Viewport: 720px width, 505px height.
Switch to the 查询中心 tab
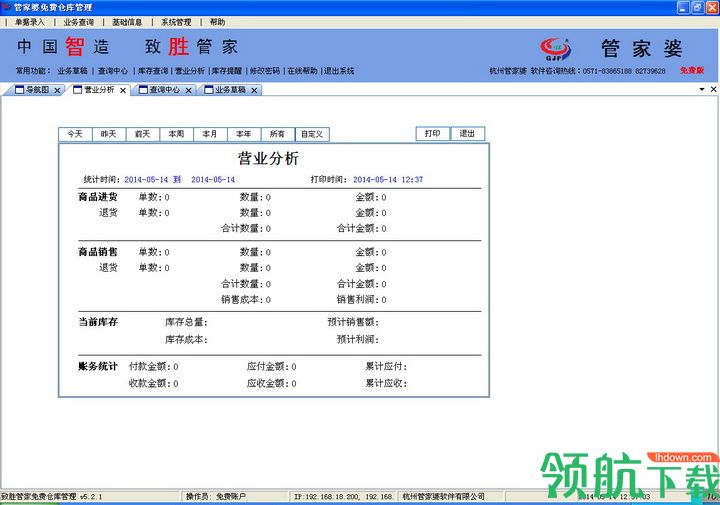tap(164, 90)
